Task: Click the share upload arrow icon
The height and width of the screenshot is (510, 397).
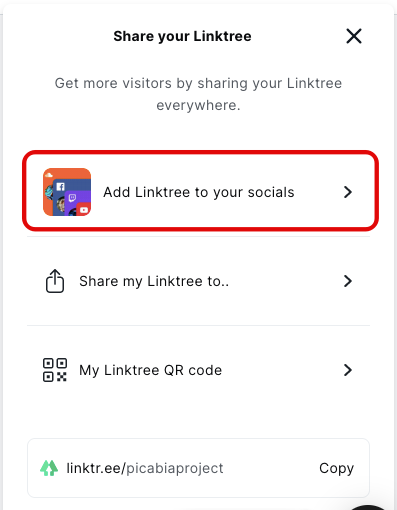Action: (x=55, y=281)
